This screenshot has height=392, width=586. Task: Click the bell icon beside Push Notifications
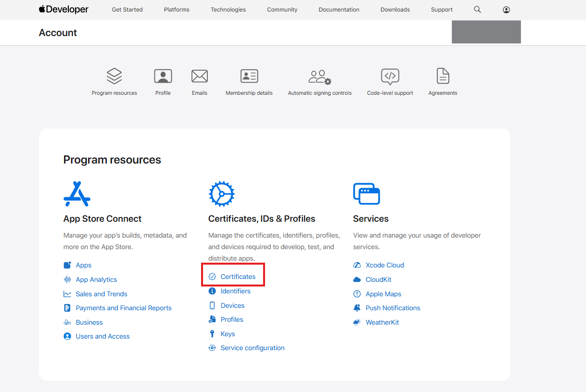pyautogui.click(x=357, y=308)
